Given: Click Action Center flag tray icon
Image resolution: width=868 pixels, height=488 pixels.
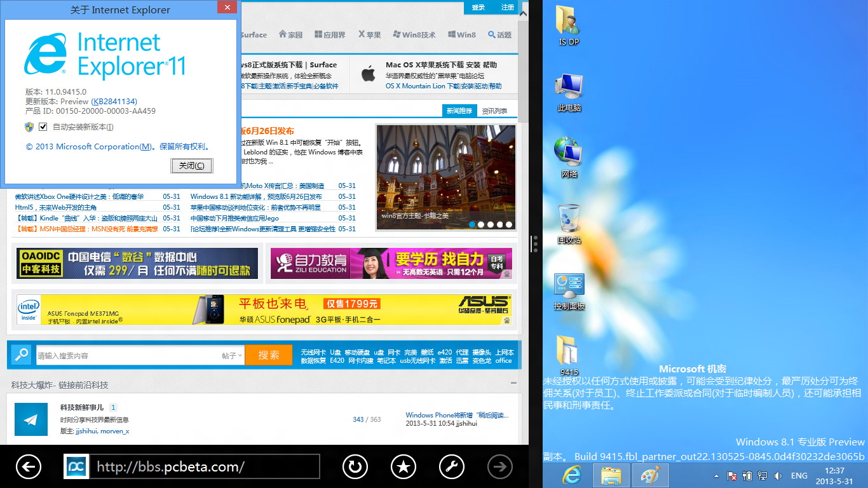Looking at the screenshot, I should 732,476.
